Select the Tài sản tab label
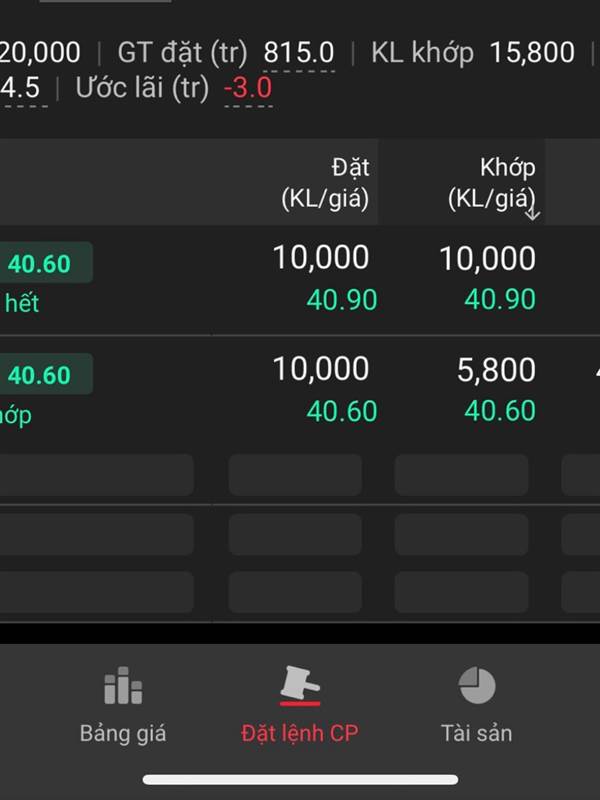The width and height of the screenshot is (600, 800). click(477, 733)
